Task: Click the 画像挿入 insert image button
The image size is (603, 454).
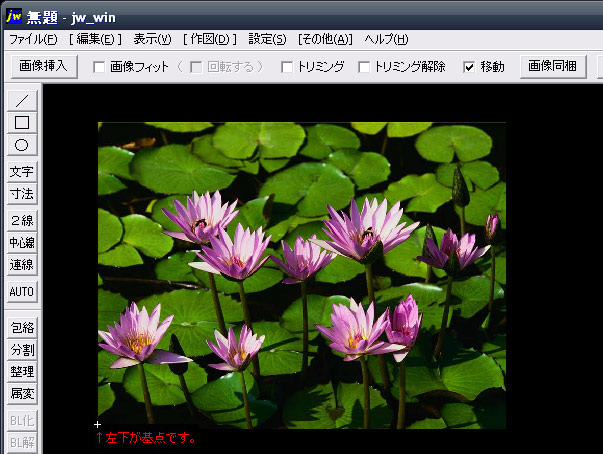Action: click(43, 66)
